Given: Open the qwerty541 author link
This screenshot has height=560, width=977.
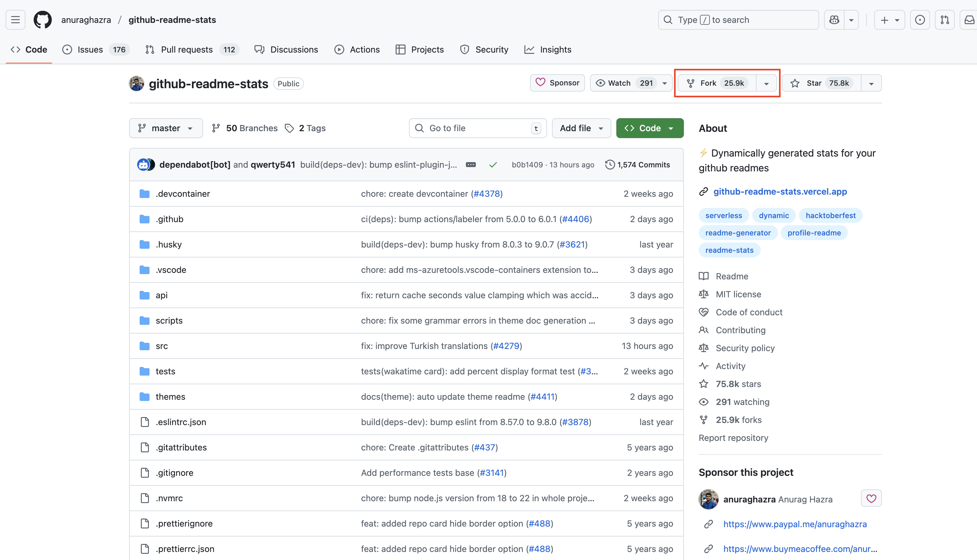Looking at the screenshot, I should (x=273, y=165).
